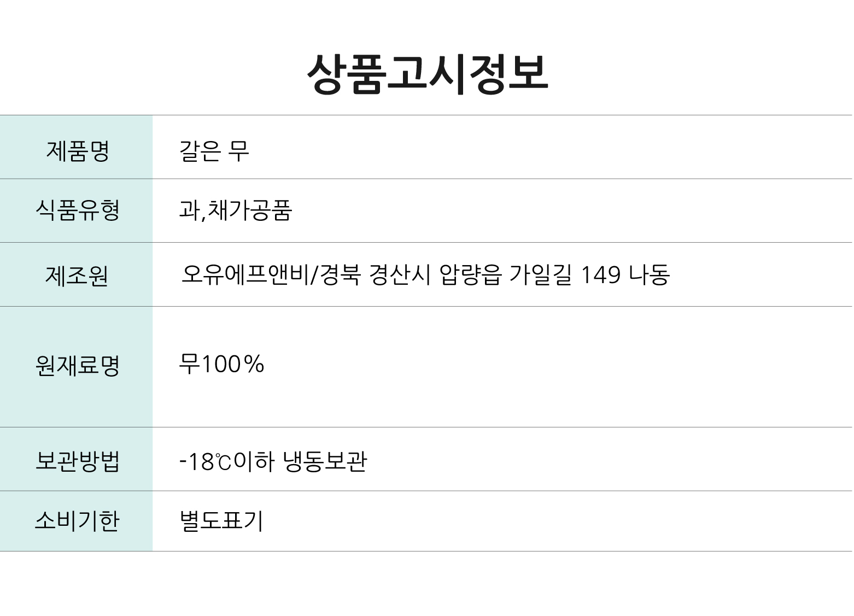Select the 제조원 label cell
Screen dimensions: 854x616
tap(76, 274)
